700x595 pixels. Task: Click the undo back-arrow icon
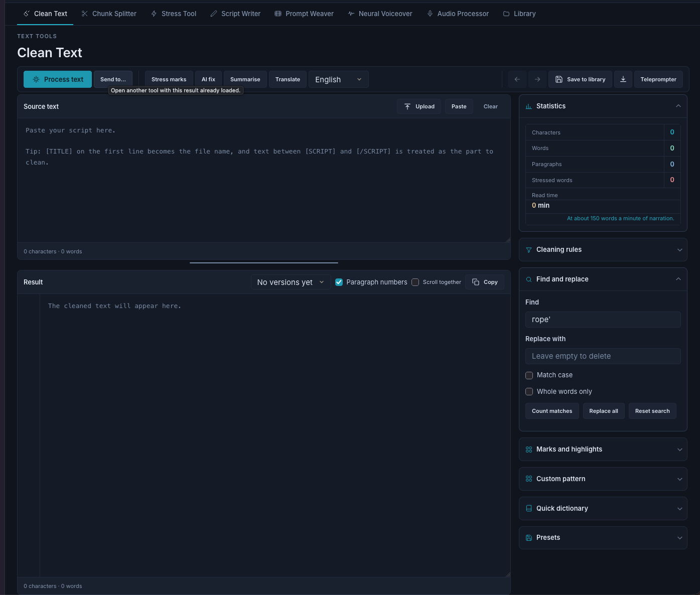(517, 79)
